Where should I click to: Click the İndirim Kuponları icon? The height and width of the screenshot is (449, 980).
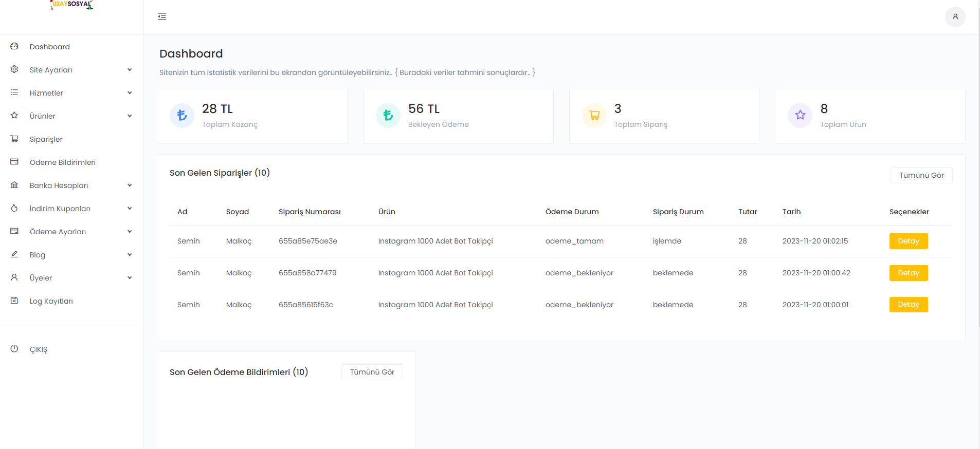tap(14, 208)
